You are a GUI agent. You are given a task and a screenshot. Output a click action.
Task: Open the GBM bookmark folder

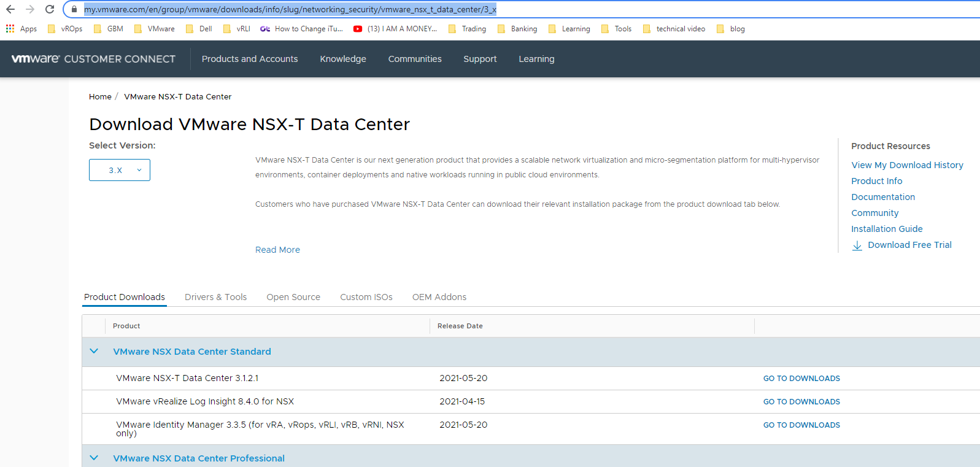109,29
